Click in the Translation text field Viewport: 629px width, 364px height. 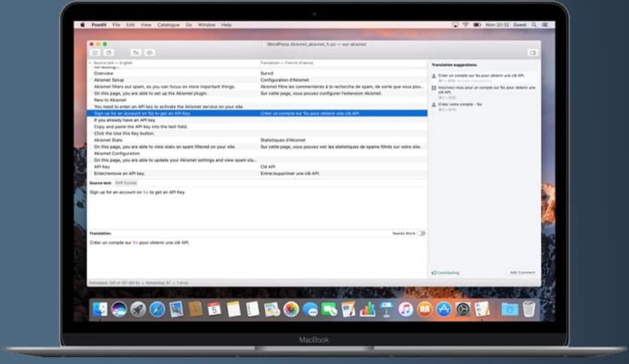[256, 256]
